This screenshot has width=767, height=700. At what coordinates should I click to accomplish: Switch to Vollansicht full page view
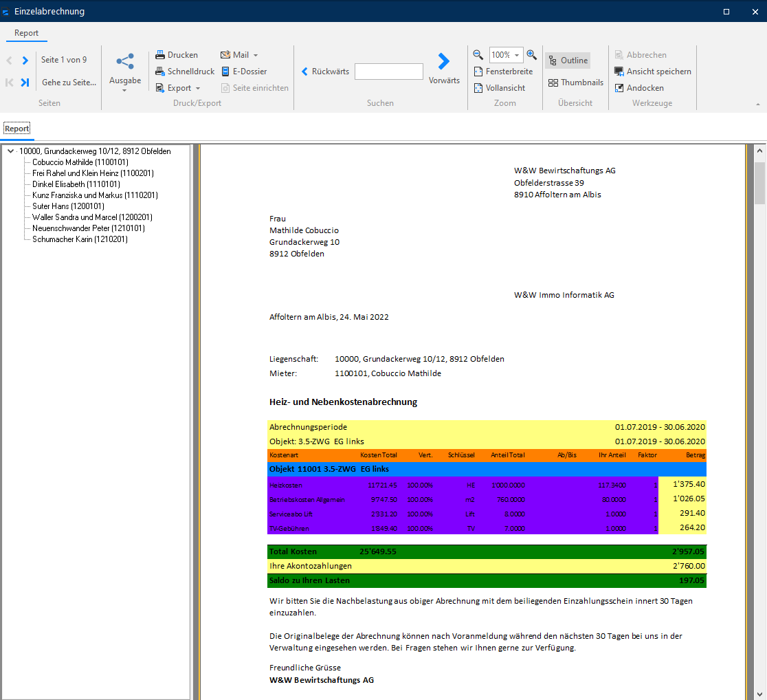(x=500, y=88)
